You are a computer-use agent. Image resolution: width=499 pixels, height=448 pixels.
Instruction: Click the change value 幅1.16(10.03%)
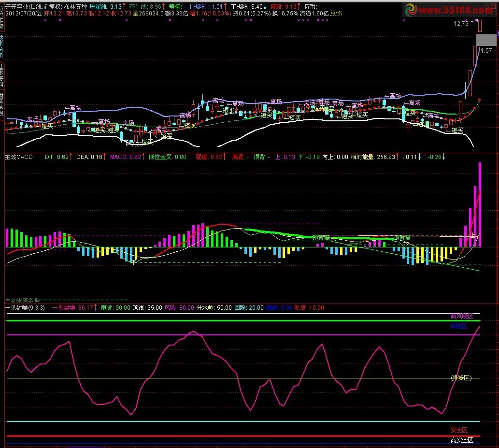[x=210, y=14]
